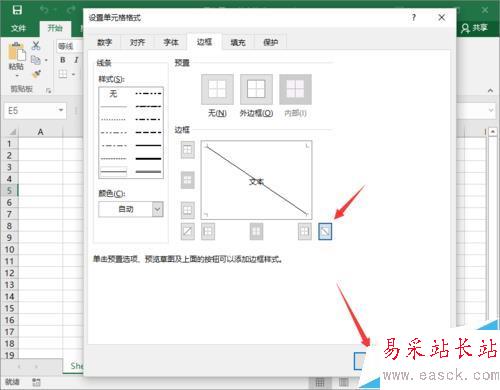Click the Copy icon in Excel ribbon
The width and height of the screenshot is (500, 390).
(x=36, y=60)
